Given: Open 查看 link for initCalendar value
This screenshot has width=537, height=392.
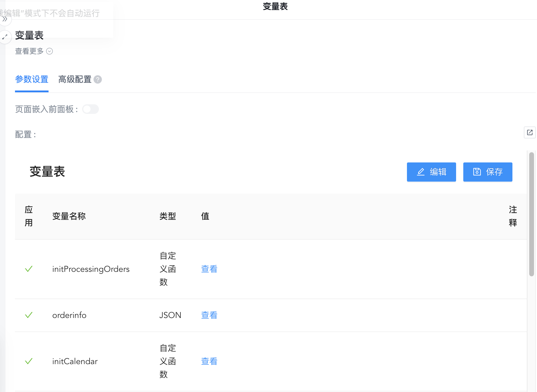Looking at the screenshot, I should (x=209, y=361).
